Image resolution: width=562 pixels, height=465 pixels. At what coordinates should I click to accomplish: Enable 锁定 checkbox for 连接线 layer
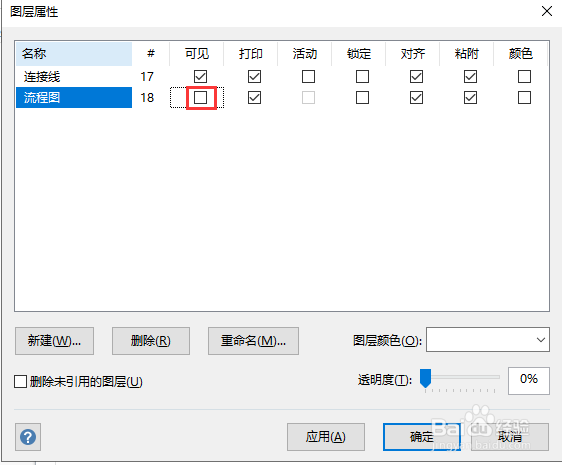click(x=362, y=76)
